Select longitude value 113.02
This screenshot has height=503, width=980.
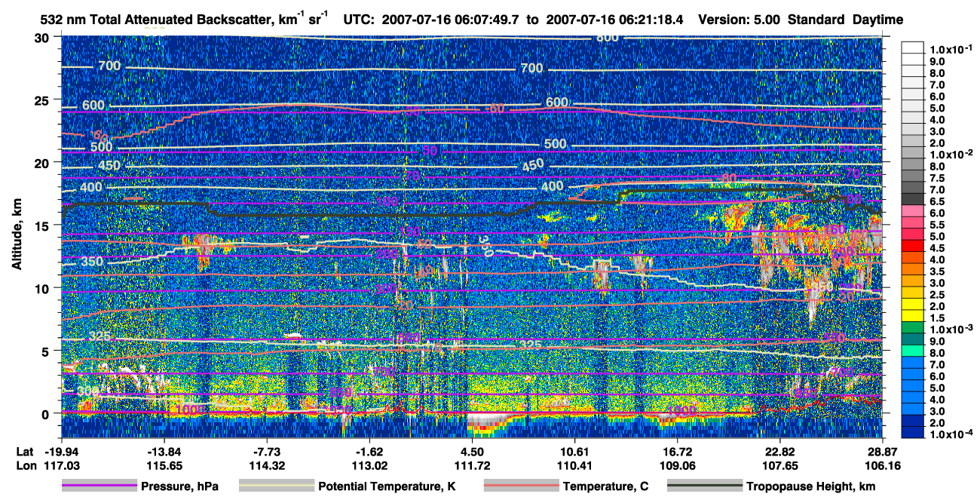[369, 465]
